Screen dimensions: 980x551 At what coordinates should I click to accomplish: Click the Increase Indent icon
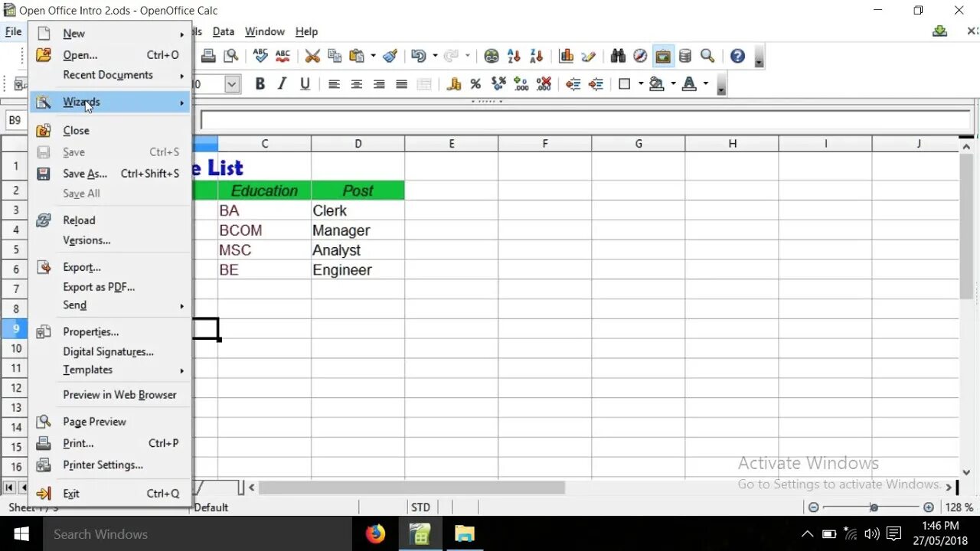(596, 84)
